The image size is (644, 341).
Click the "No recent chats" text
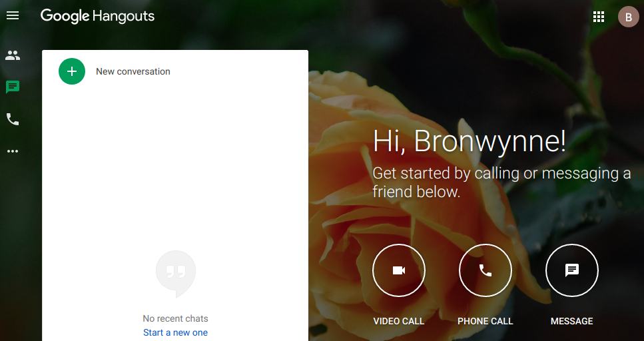pos(175,318)
